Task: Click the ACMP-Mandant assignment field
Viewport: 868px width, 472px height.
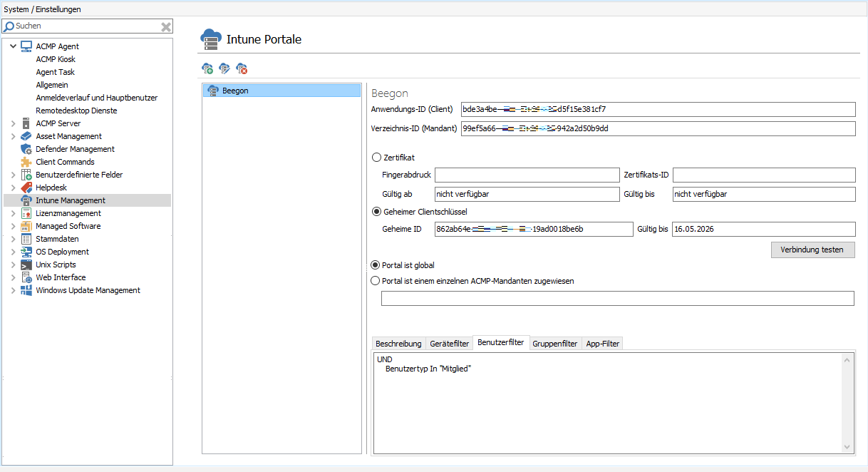Action: (617, 298)
